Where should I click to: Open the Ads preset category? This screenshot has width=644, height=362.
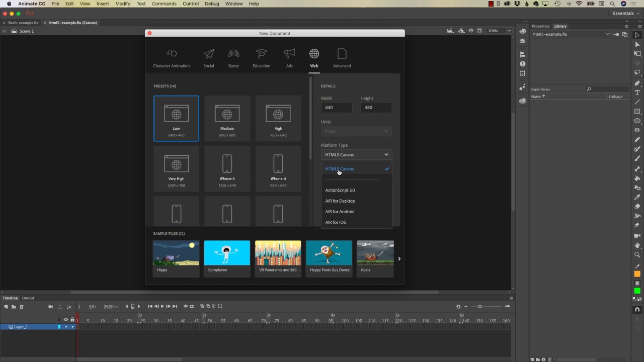(289, 59)
